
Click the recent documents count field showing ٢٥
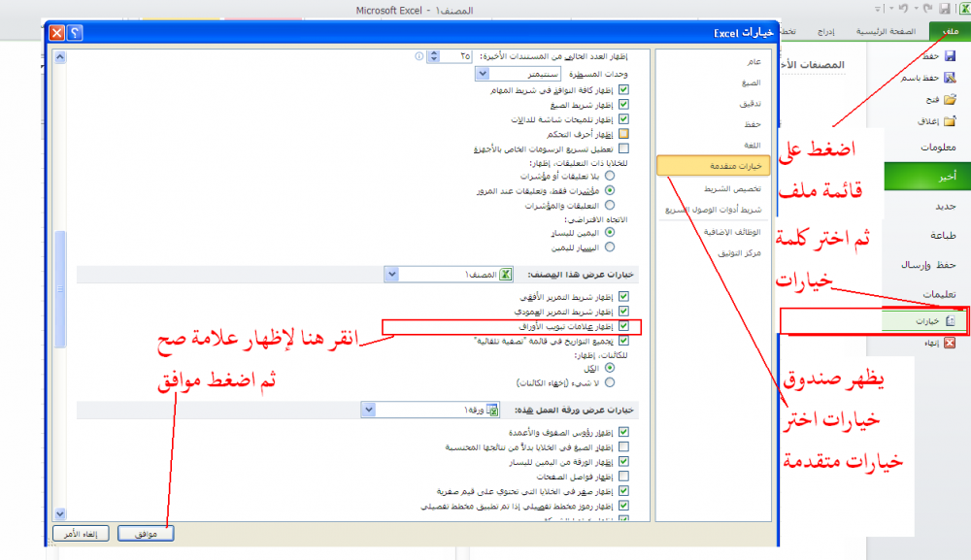point(456,56)
